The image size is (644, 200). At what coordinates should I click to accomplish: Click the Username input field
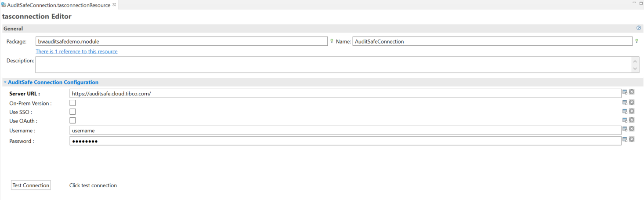click(x=345, y=131)
